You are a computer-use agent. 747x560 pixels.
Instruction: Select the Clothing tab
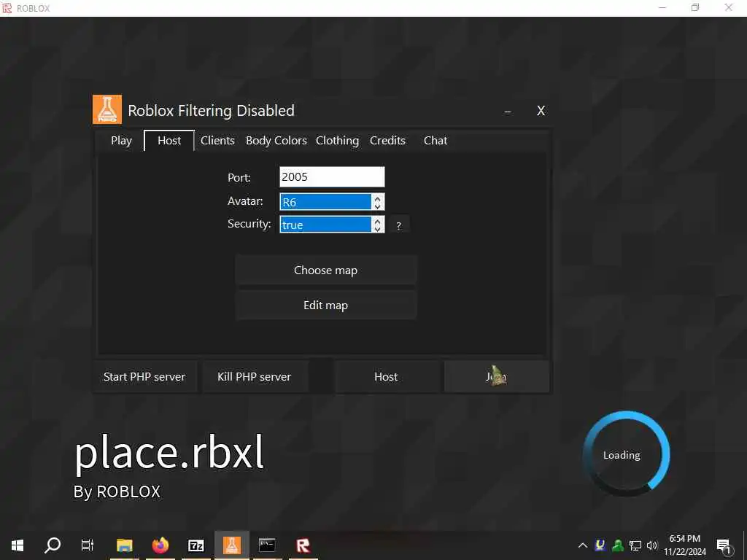tap(337, 141)
